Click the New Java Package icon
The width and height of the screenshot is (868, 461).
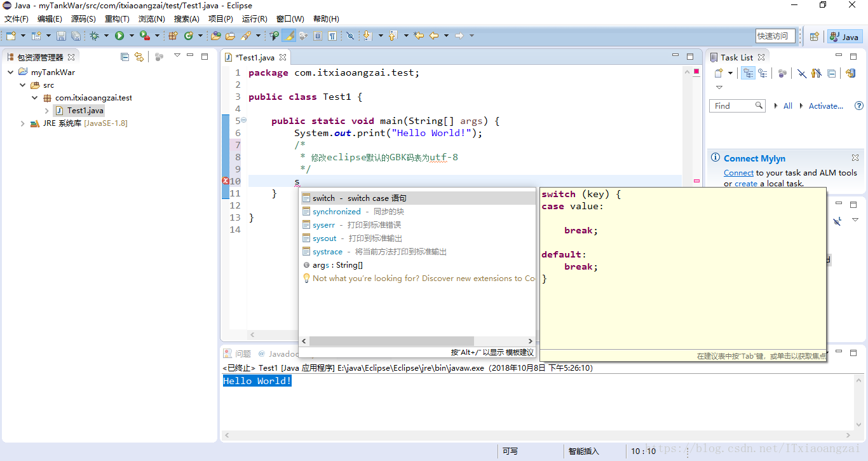tap(173, 36)
